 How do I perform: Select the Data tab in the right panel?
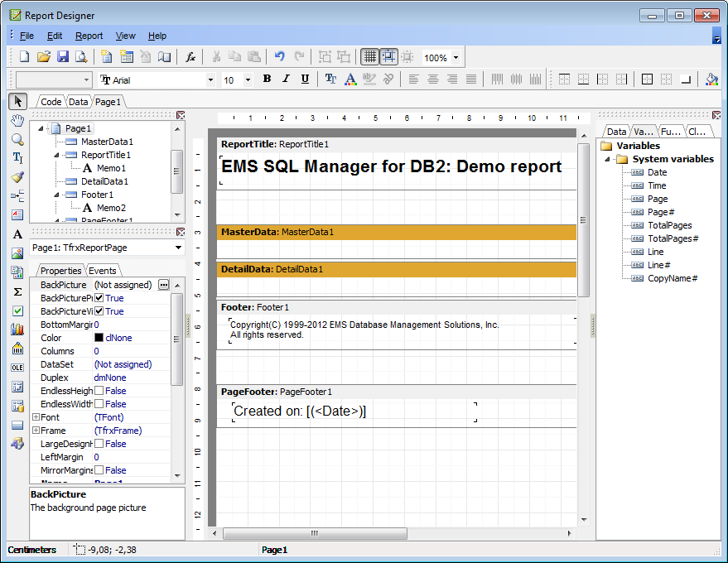(616, 132)
